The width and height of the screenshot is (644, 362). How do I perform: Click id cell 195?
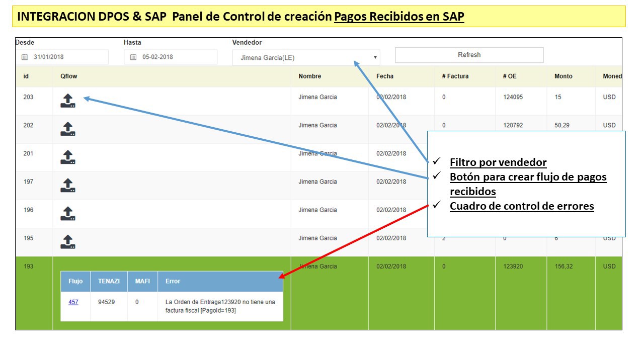pyautogui.click(x=28, y=238)
